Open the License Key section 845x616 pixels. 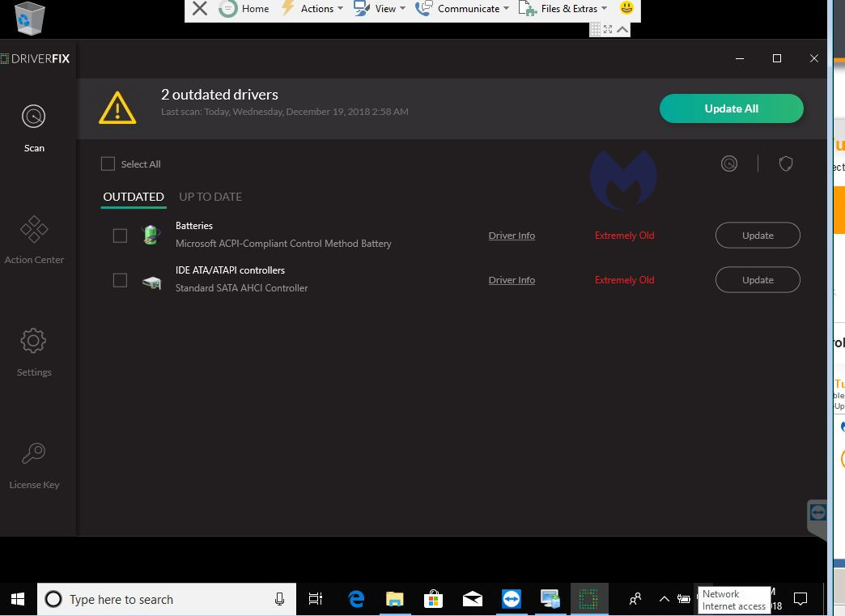point(34,465)
